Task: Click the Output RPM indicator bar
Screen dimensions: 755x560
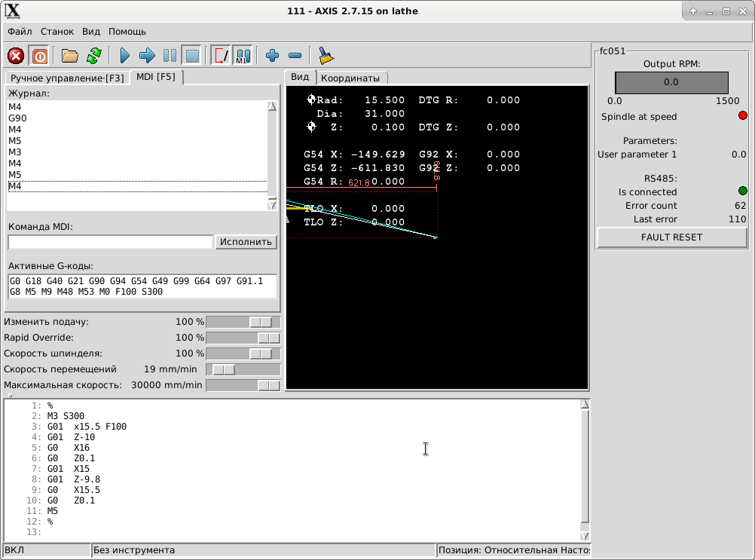Action: 671,82
